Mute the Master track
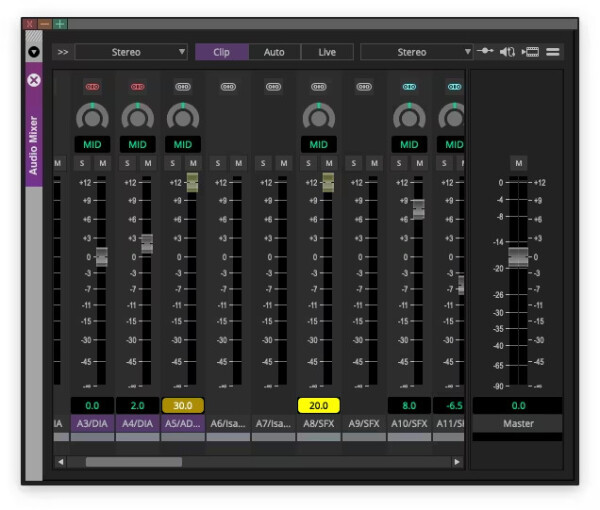 coord(518,163)
